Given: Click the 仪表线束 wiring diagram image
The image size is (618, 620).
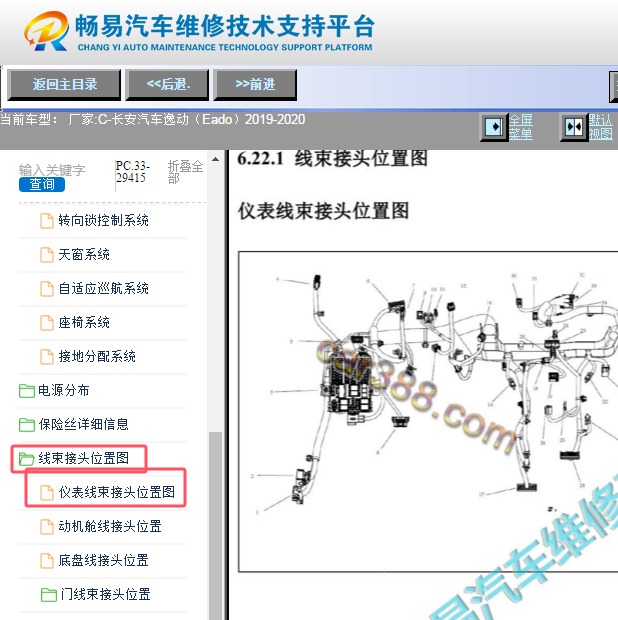Looking at the screenshot, I should coord(428,411).
